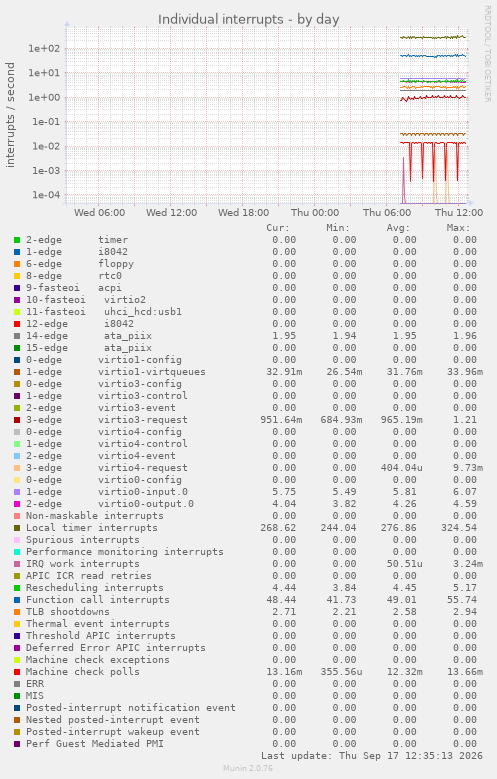Screen dimensions: 497x779
Task: Click the purple swatch for virtio0-input.0
Action: tap(17, 492)
